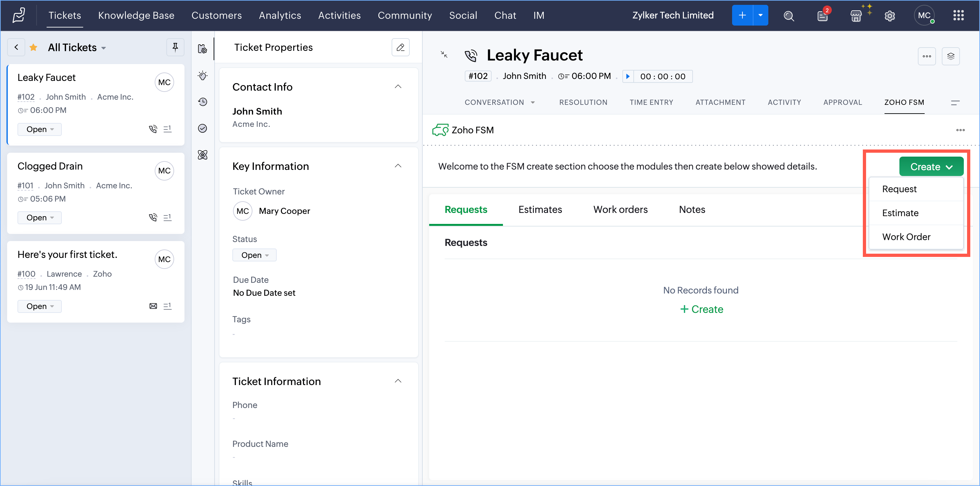Start the ticket timer play button
Viewport: 980px width, 486px height.
click(x=628, y=76)
